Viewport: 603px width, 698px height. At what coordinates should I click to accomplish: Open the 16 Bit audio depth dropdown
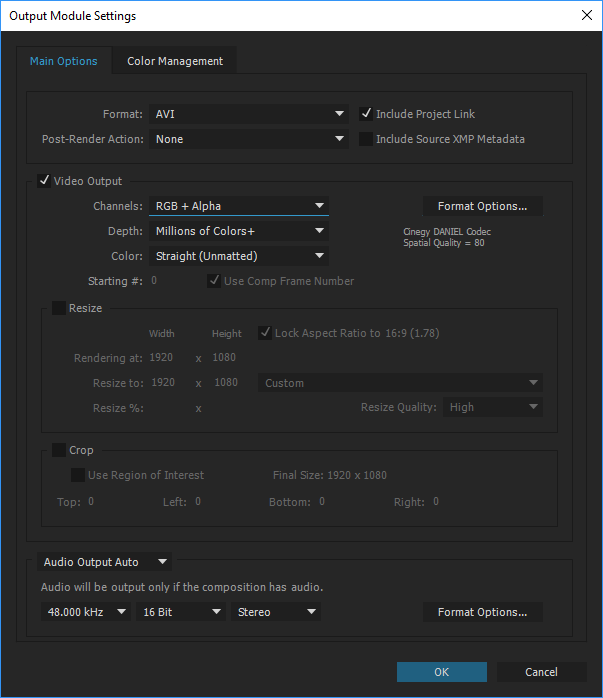point(181,612)
